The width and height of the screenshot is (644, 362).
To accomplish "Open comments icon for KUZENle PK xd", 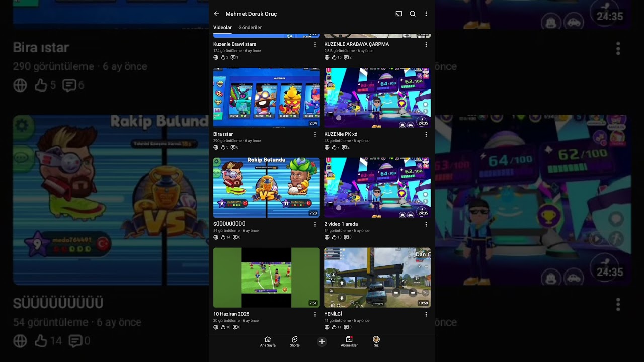I will (x=344, y=147).
